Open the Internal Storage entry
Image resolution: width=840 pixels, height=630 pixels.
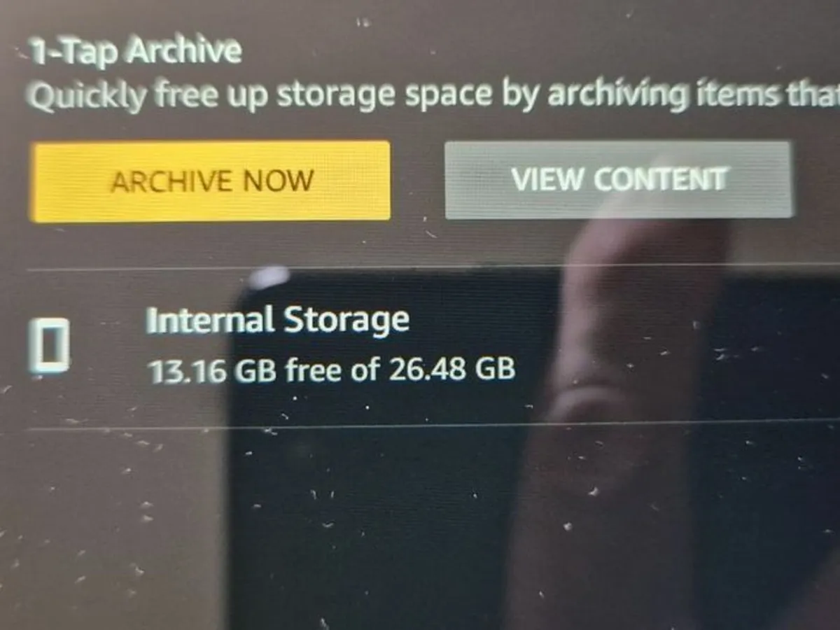point(420,347)
